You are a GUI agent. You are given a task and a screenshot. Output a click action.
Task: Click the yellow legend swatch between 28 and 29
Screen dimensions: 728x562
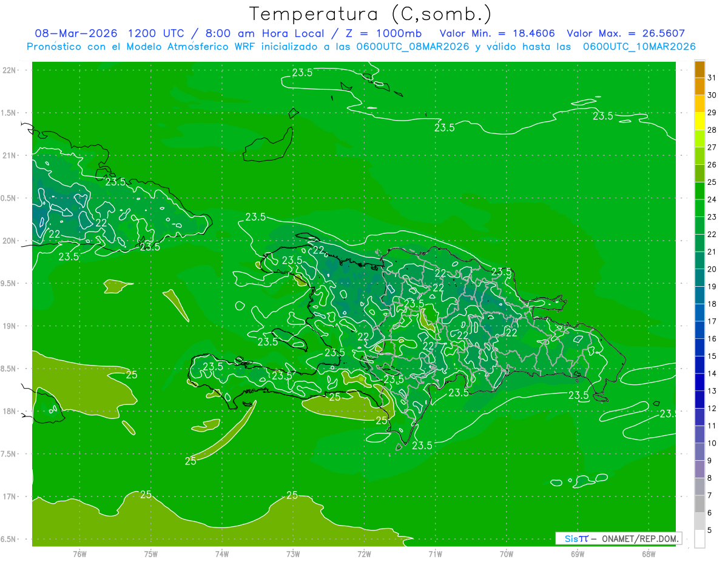coord(699,121)
